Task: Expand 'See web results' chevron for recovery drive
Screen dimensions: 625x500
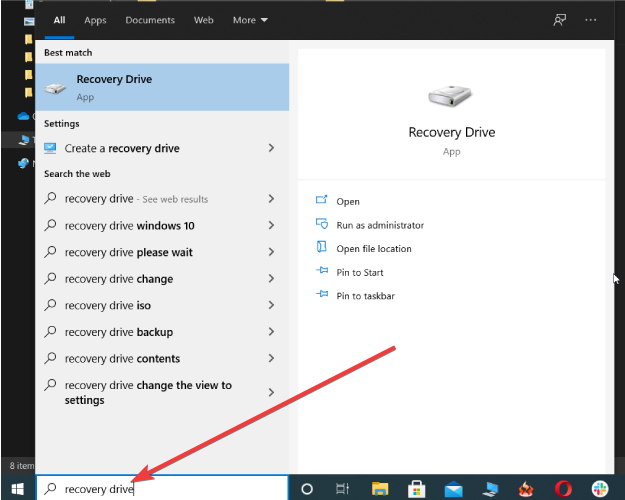Action: pyautogui.click(x=271, y=199)
